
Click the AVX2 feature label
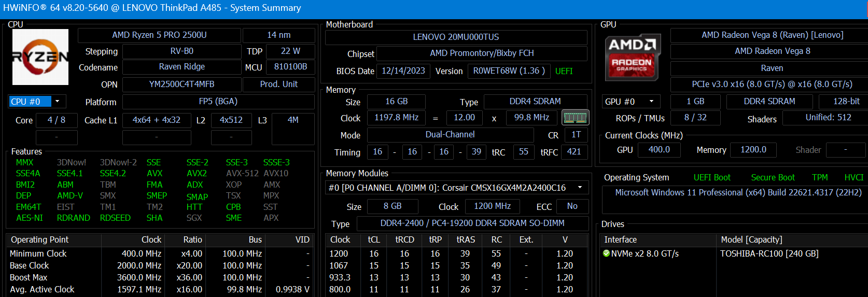point(197,173)
